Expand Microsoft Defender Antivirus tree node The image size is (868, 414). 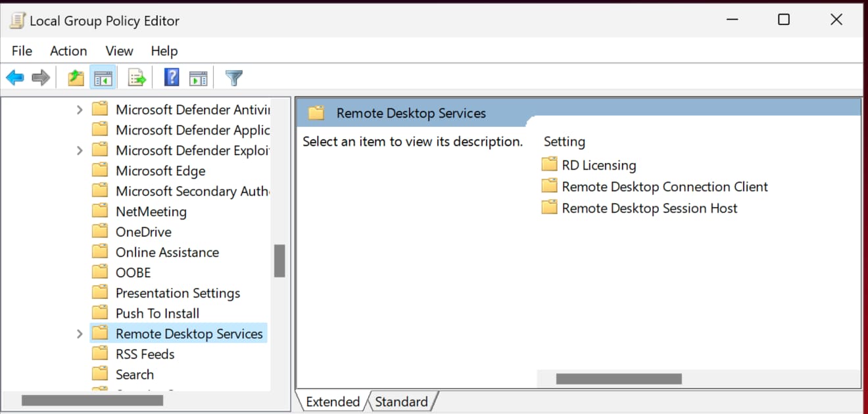pyautogui.click(x=80, y=110)
